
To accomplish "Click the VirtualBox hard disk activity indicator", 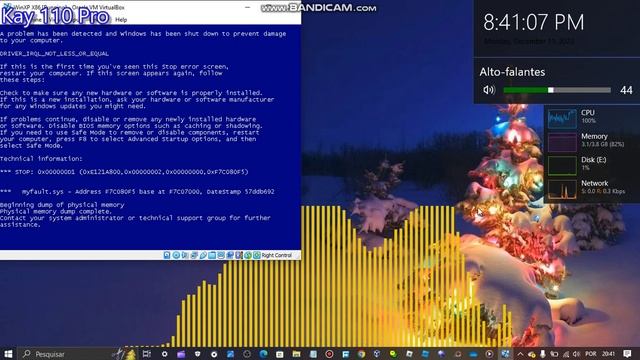I will pyautogui.click(x=167, y=255).
